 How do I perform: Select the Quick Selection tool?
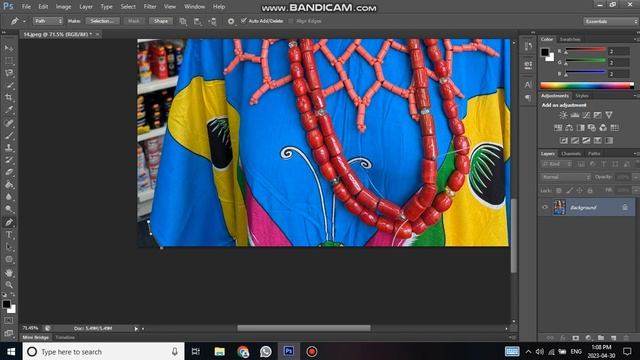[9, 86]
